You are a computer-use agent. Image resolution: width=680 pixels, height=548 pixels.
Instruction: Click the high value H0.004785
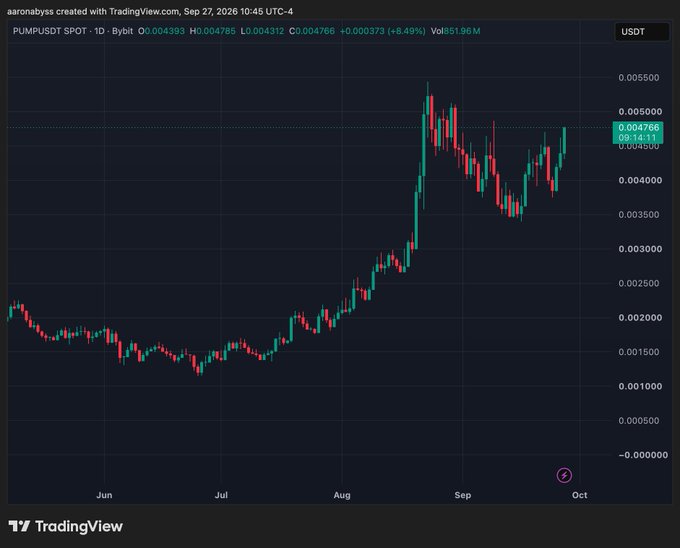pyautogui.click(x=212, y=31)
